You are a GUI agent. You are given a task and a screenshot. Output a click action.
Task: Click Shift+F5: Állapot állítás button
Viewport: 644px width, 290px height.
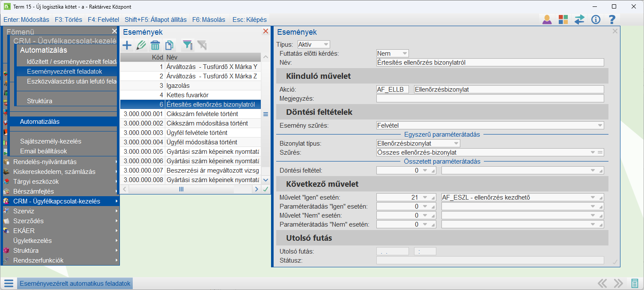click(156, 20)
